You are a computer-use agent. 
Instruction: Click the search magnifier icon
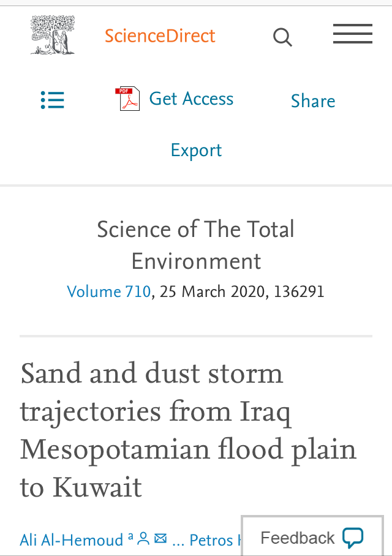click(x=282, y=37)
